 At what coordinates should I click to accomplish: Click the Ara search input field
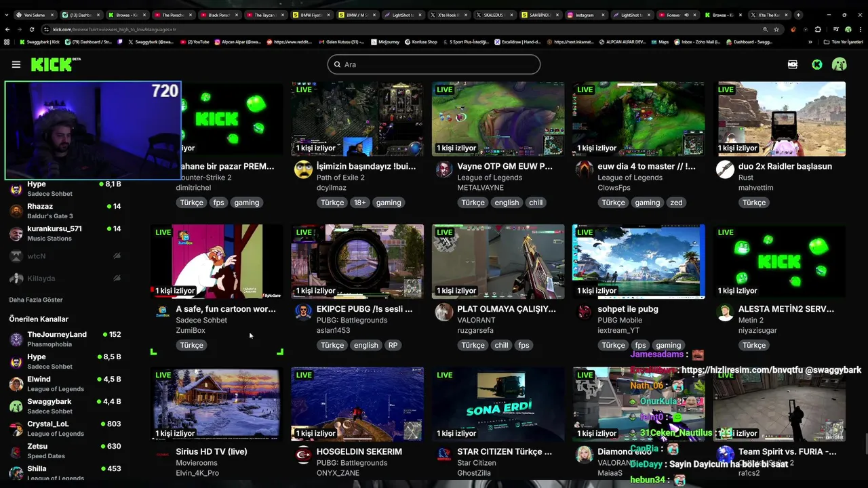click(434, 64)
